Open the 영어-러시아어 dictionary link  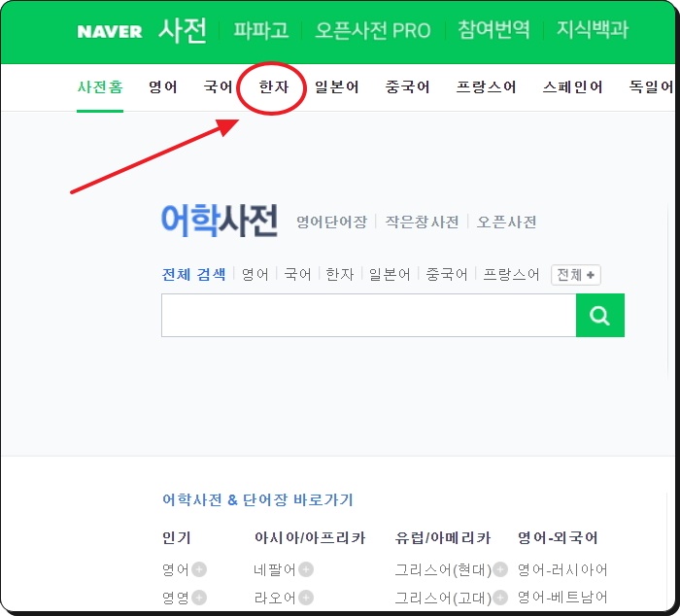click(x=562, y=569)
